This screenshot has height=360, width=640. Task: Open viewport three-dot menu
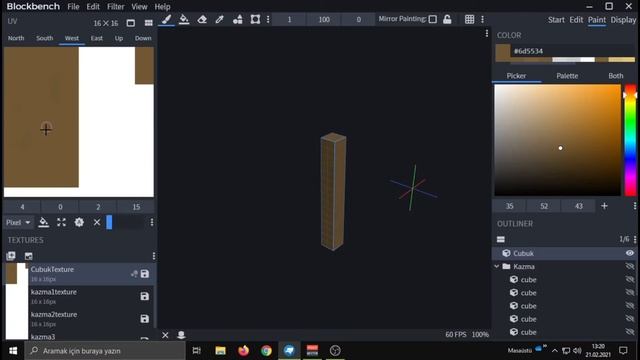(x=487, y=33)
